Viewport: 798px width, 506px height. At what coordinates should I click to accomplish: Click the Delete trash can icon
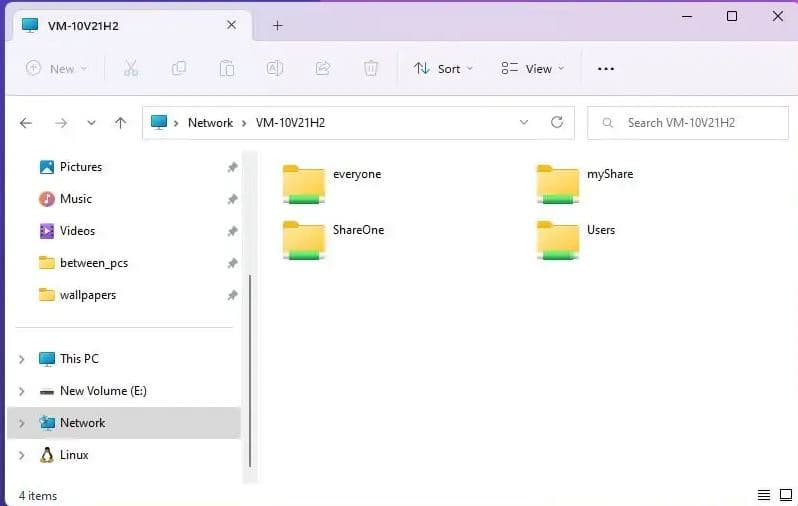point(371,69)
